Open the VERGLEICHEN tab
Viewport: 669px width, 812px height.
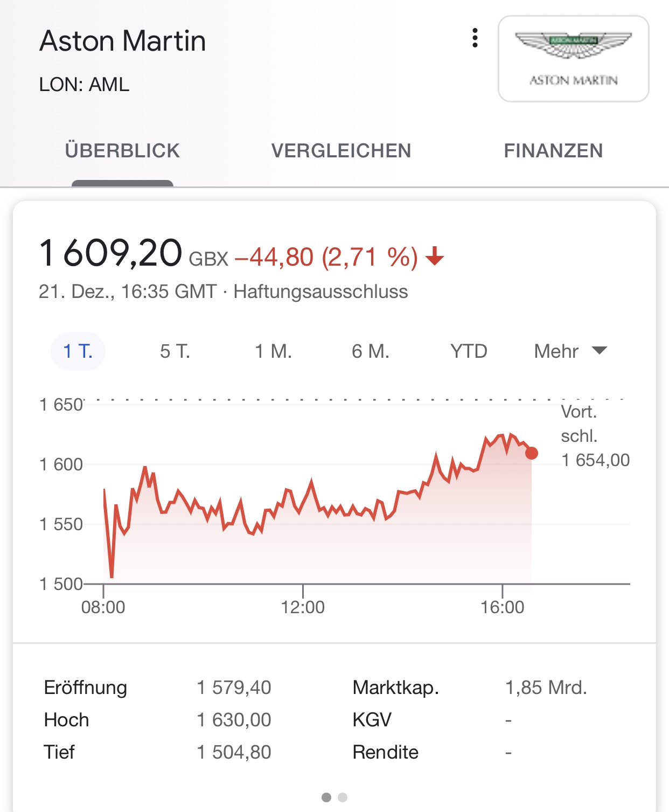(341, 151)
